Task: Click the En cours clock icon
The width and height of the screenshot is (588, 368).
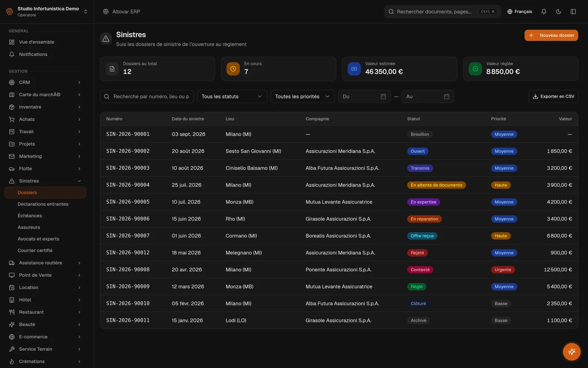Action: 233,69
